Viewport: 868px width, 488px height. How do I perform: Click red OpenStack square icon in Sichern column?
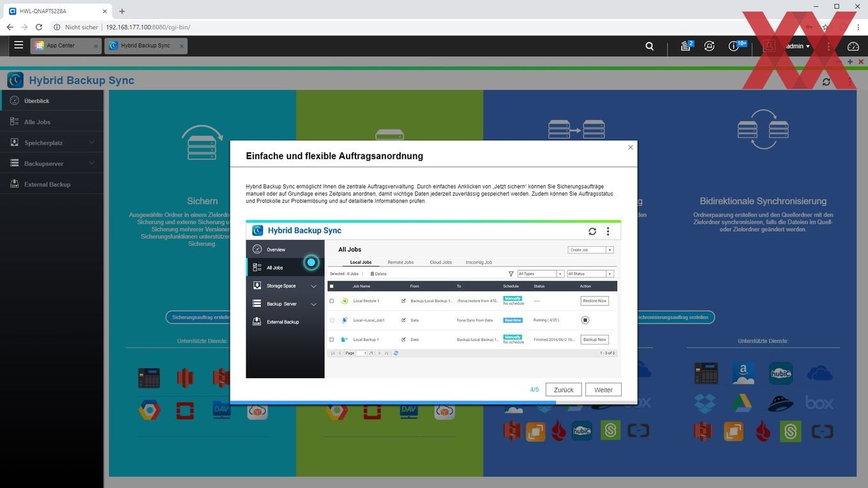(185, 410)
